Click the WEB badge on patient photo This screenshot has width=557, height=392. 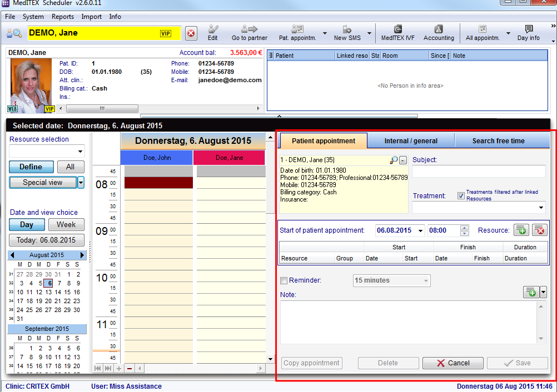12,109
